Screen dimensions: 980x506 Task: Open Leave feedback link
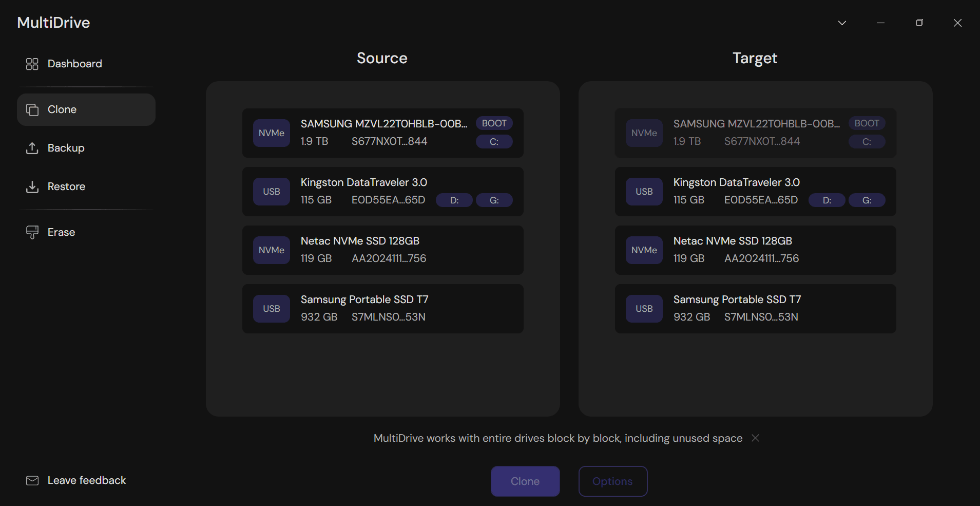[76, 480]
